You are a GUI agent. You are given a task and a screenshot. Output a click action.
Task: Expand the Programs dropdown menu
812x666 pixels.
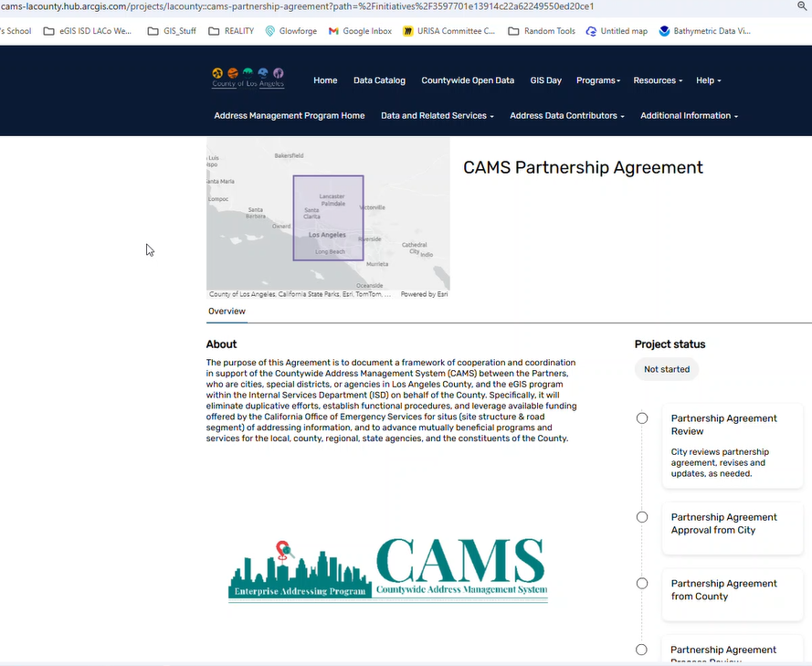(597, 80)
